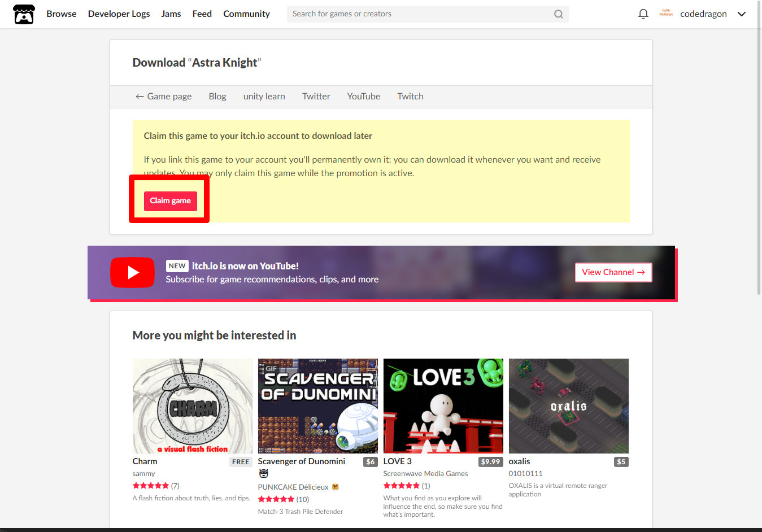Open the LOVE 3 game thumbnail

[443, 406]
